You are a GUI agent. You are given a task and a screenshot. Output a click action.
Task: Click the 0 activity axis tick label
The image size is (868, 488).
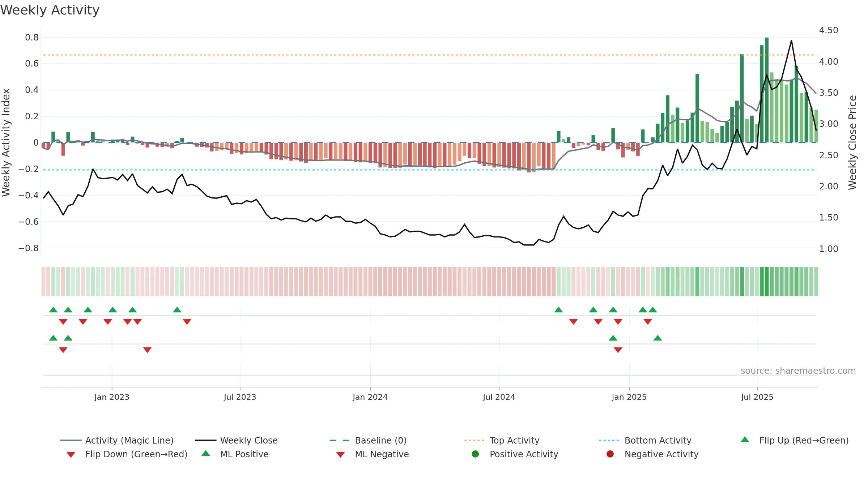pos(36,142)
